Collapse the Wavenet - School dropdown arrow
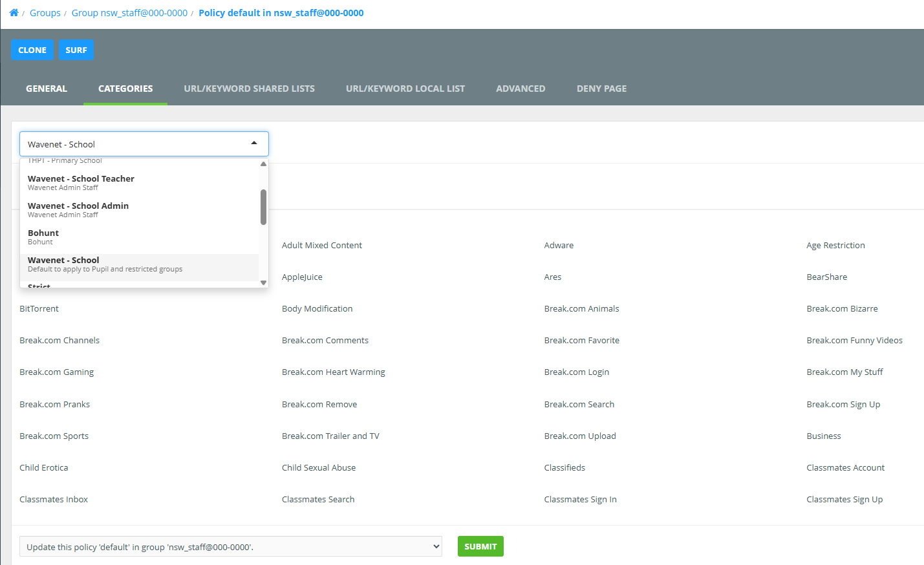Screen dimensions: 924x565 pyautogui.click(x=254, y=144)
